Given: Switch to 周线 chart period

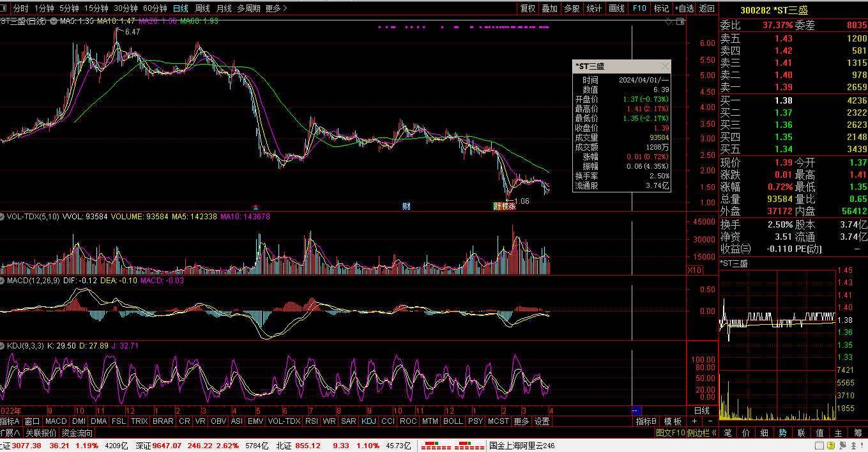Looking at the screenshot, I should click(x=202, y=8).
